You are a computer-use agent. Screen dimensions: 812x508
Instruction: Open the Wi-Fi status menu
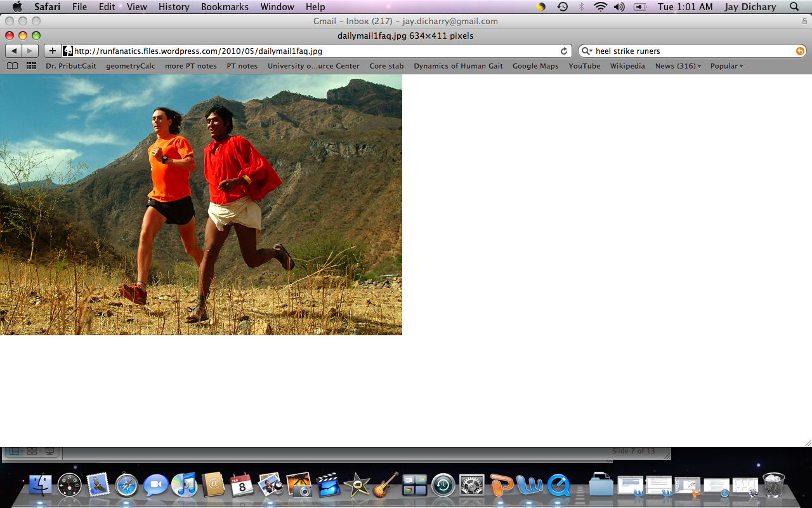600,7
